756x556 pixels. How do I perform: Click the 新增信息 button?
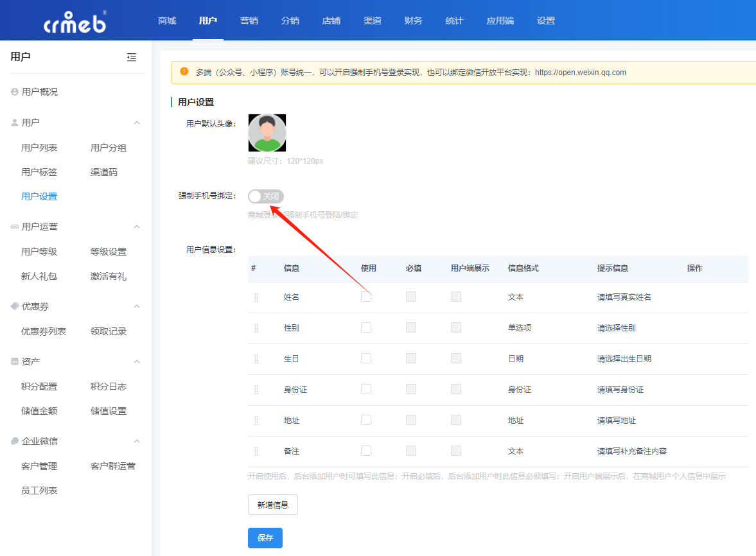[x=273, y=505]
